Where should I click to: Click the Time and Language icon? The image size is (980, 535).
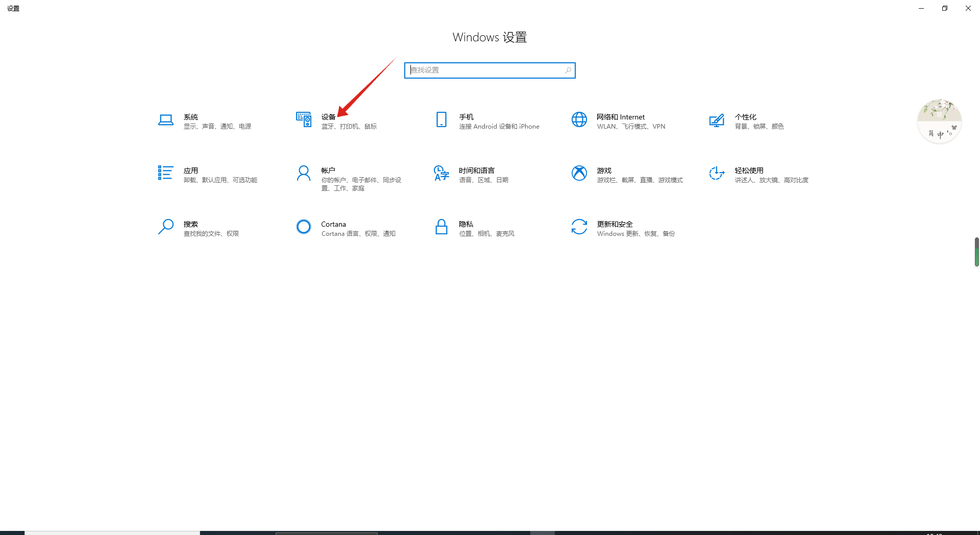442,173
